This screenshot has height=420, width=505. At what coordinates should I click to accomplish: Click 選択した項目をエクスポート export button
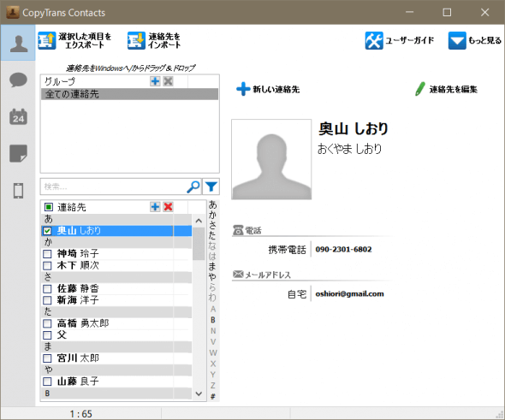click(x=74, y=40)
